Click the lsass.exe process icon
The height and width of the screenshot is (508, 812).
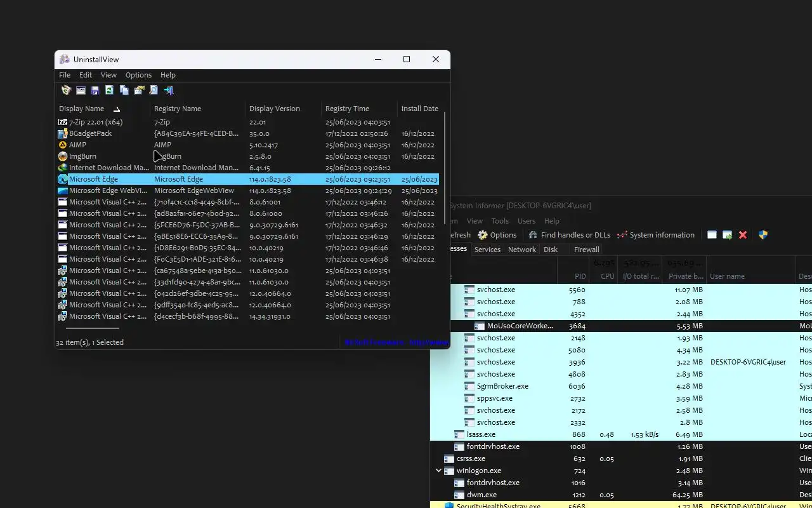click(x=459, y=434)
